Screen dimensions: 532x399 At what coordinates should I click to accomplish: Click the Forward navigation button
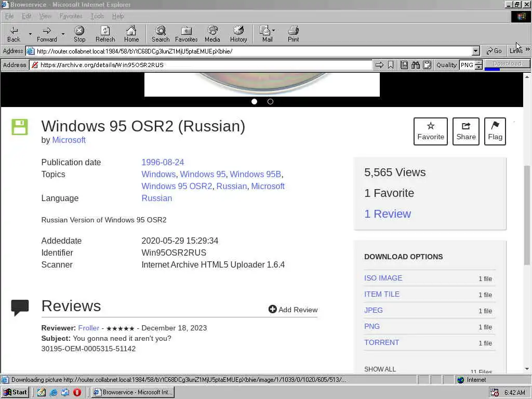tap(47, 34)
